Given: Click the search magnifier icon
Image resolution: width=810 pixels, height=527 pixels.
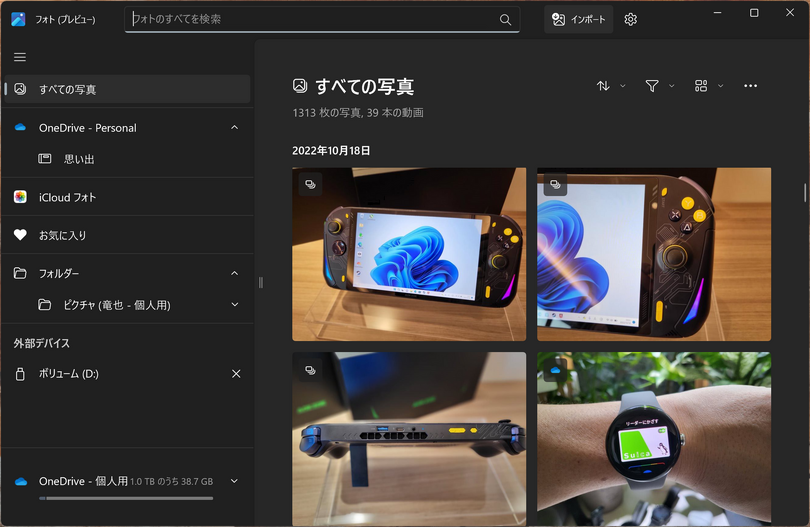Looking at the screenshot, I should [505, 20].
